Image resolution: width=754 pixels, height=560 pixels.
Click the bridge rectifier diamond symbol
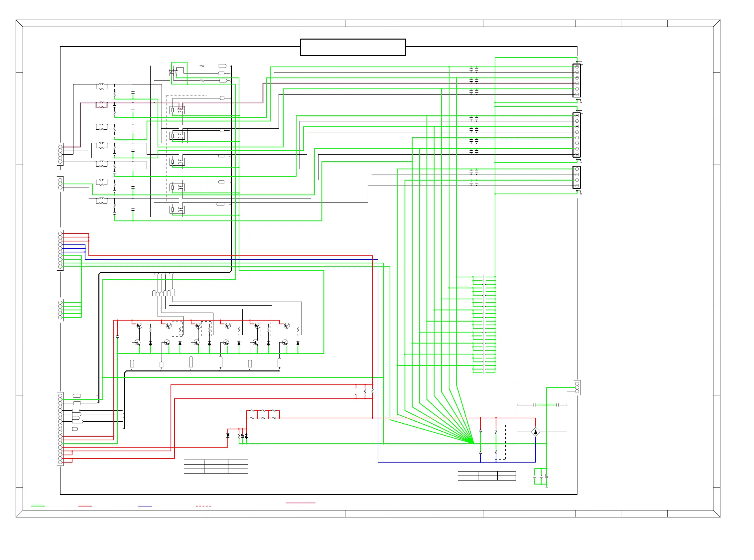coord(536,432)
